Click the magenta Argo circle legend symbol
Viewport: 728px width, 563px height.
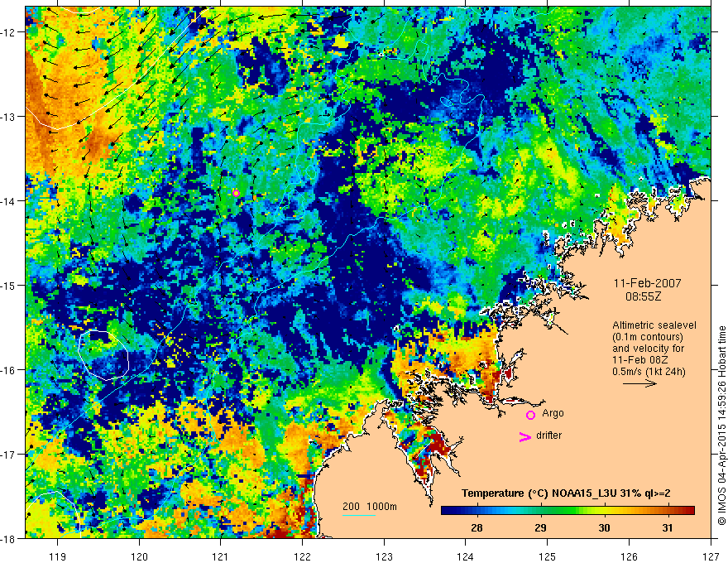(530, 415)
